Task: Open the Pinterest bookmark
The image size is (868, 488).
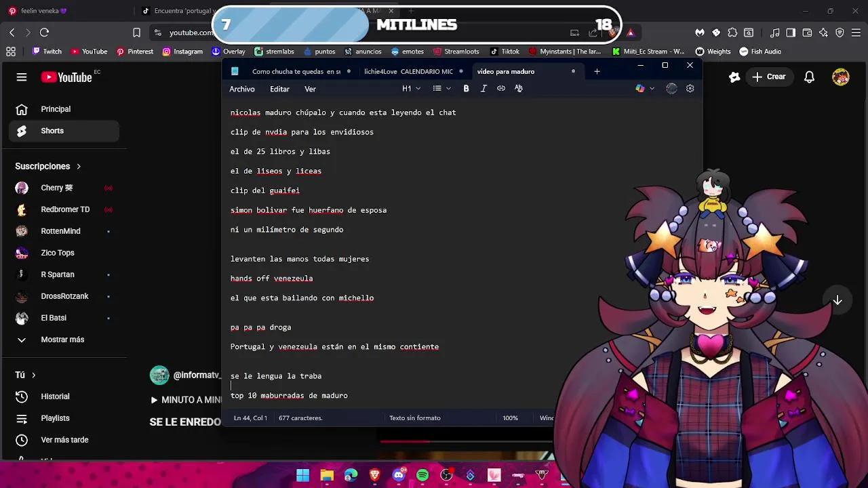Action: point(135,52)
